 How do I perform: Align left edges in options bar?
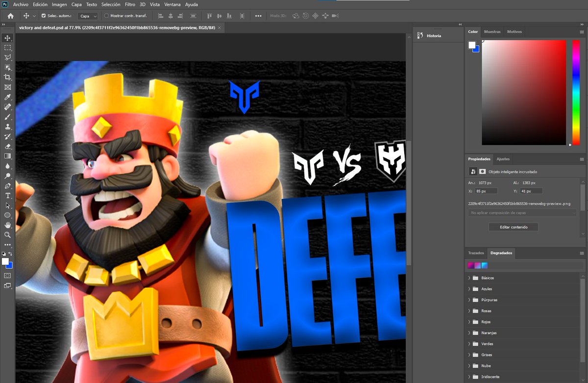click(160, 16)
